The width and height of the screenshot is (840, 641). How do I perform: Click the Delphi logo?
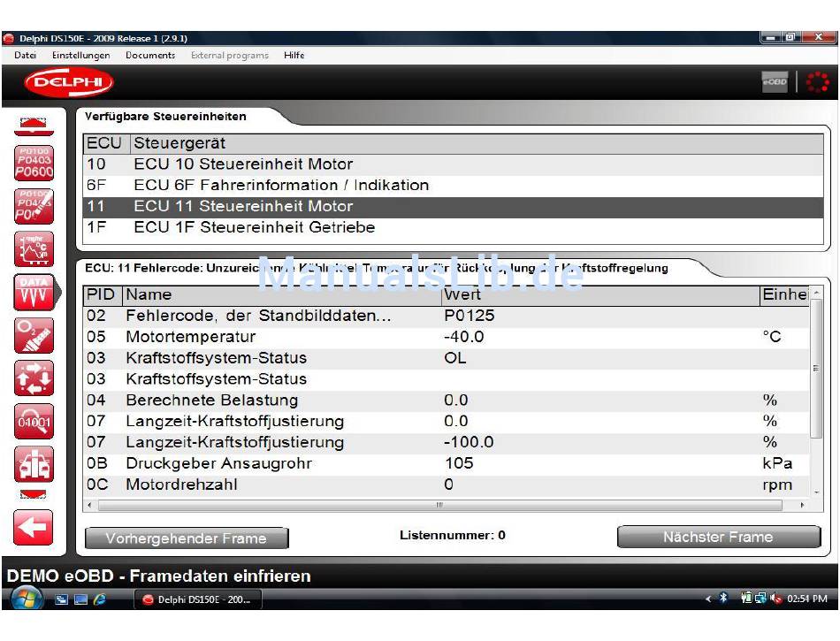69,82
